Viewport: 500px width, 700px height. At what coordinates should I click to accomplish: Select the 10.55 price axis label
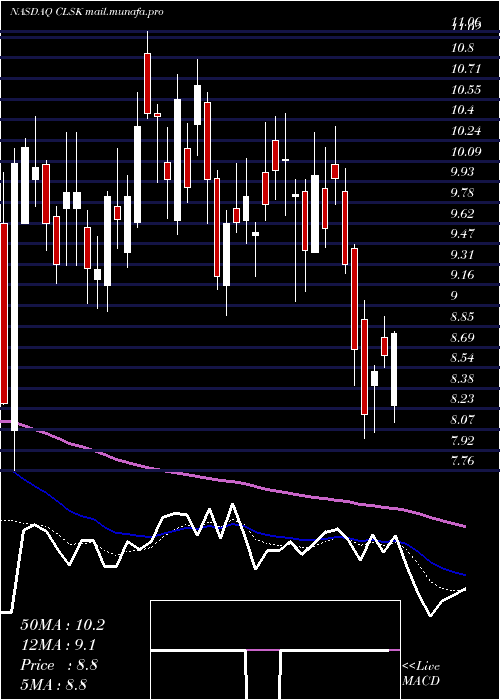(466, 90)
